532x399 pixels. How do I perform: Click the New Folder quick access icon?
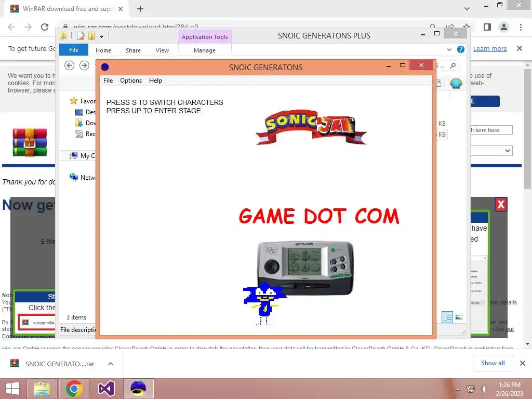pos(91,36)
